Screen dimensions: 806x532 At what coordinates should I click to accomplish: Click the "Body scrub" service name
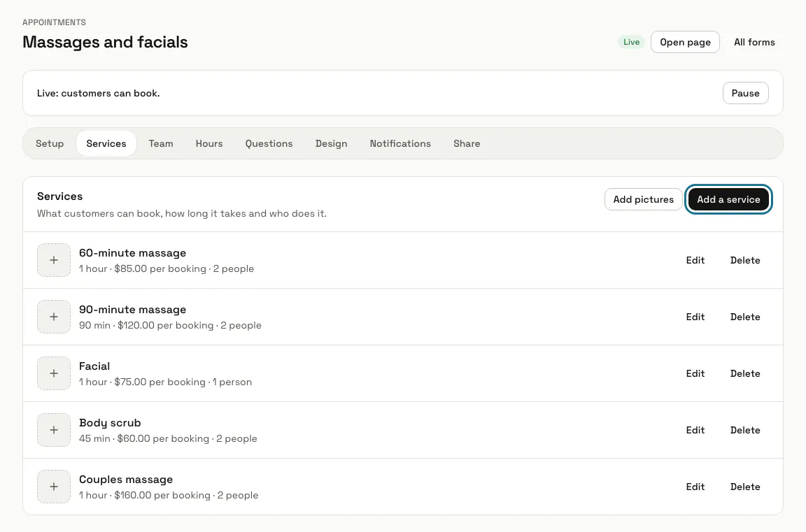110,423
